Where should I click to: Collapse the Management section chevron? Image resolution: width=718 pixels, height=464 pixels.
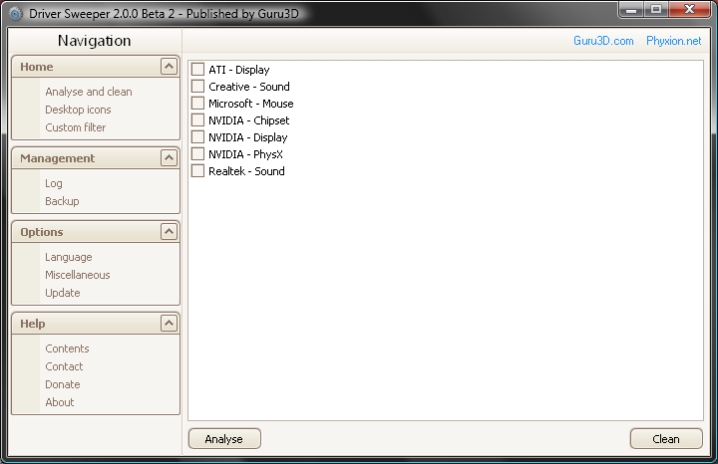pos(168,158)
